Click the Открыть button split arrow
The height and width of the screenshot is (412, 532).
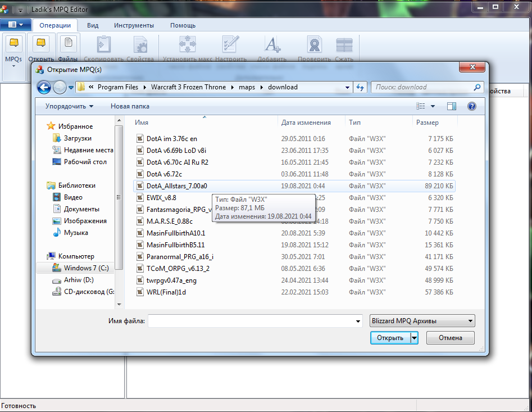coord(414,338)
